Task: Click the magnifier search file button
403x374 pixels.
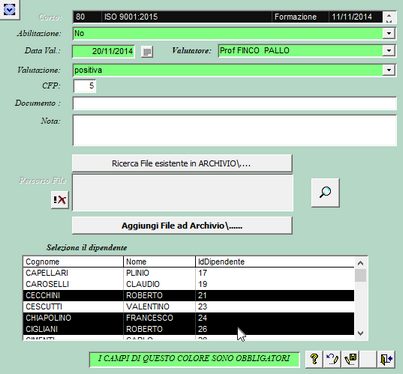Action: pyautogui.click(x=325, y=192)
